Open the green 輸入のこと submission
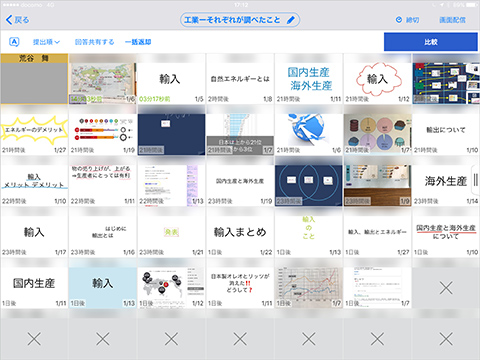 pos(309,236)
